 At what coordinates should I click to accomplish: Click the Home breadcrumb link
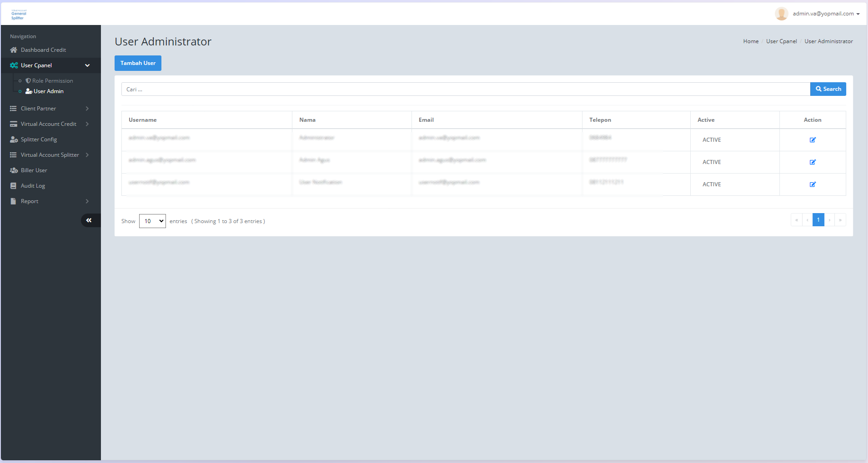pos(751,41)
